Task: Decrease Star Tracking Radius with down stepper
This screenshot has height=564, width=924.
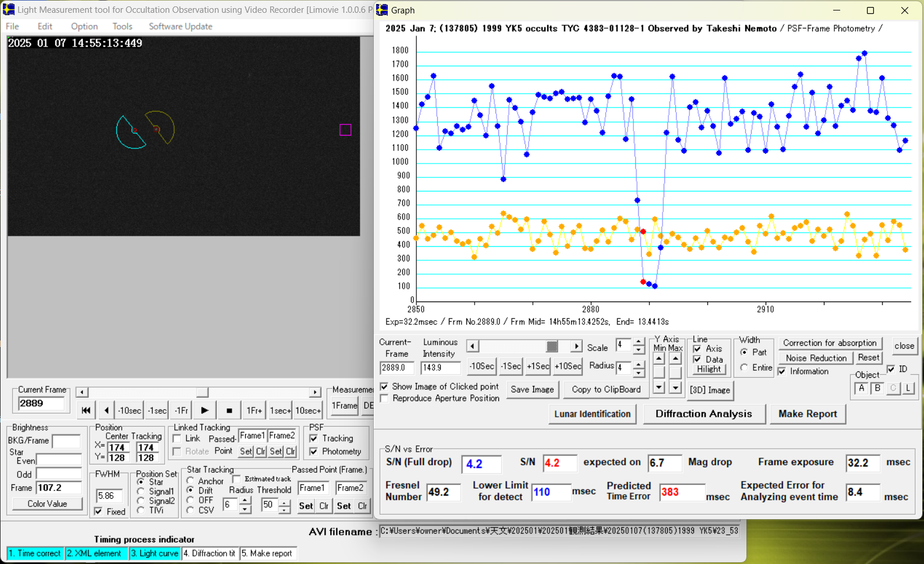Action: pos(245,509)
